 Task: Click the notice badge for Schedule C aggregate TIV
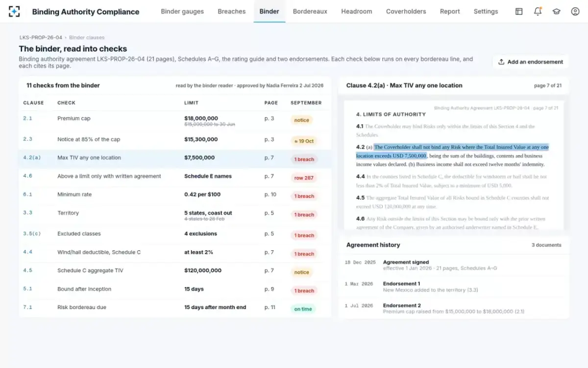tap(301, 272)
